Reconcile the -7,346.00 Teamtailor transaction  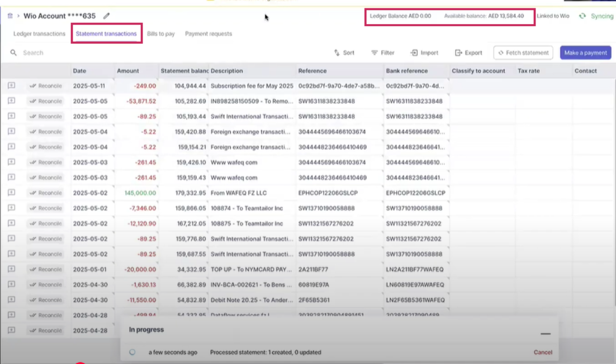(x=46, y=208)
